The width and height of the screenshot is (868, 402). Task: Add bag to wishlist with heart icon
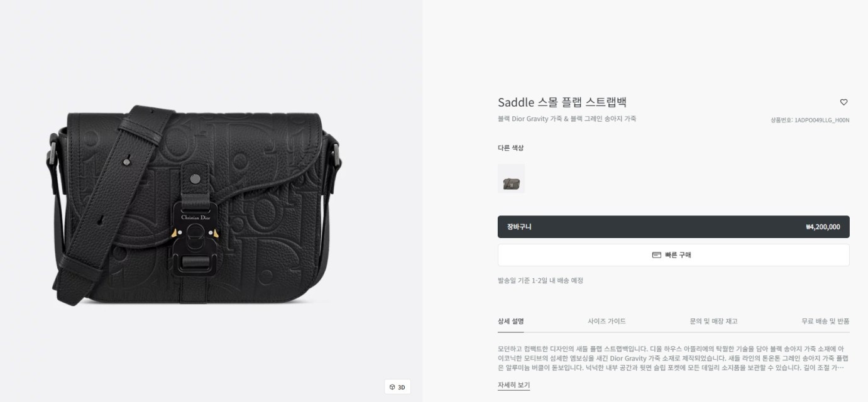tap(843, 102)
